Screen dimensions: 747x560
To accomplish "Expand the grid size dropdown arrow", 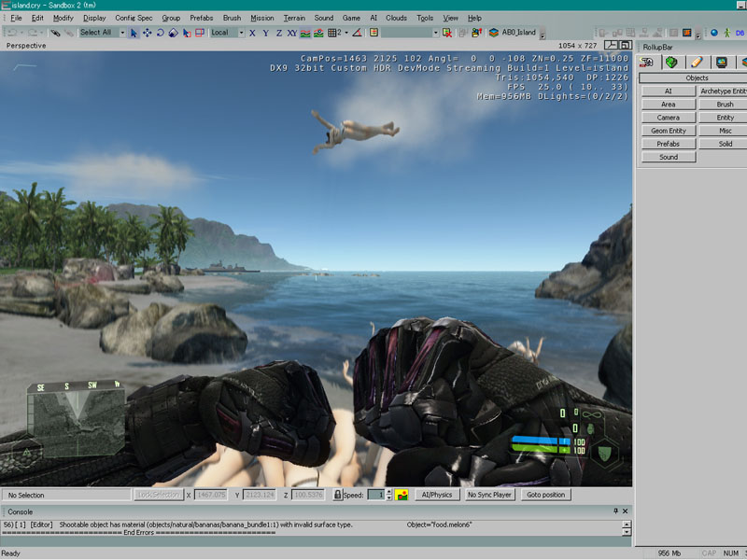I will coord(346,33).
